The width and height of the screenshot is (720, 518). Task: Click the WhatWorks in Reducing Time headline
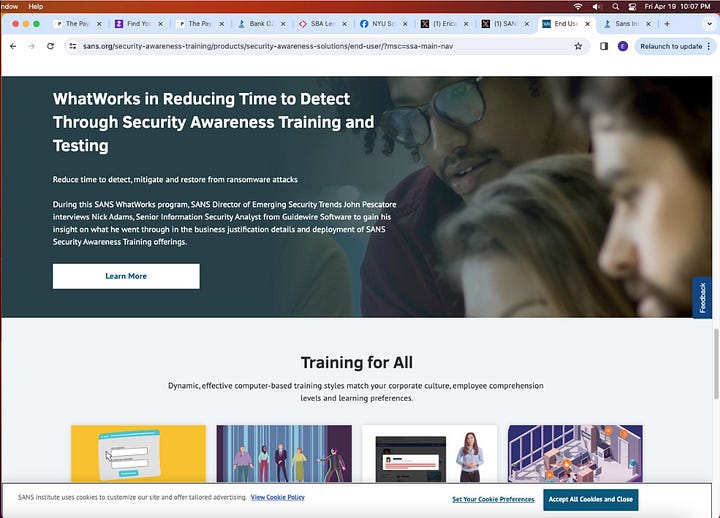click(x=214, y=122)
